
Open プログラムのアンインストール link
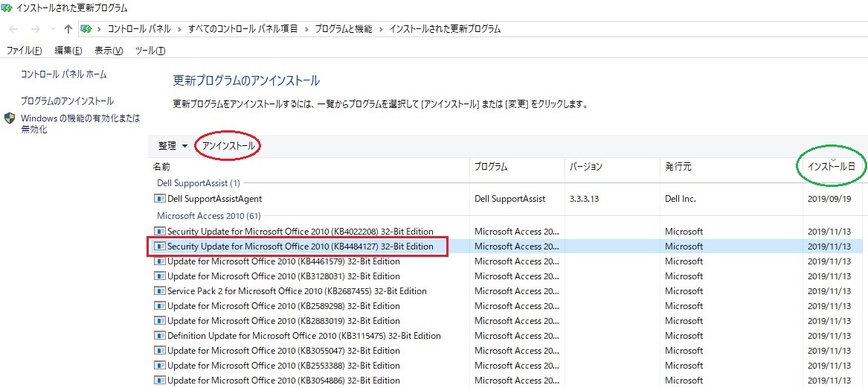tap(67, 101)
